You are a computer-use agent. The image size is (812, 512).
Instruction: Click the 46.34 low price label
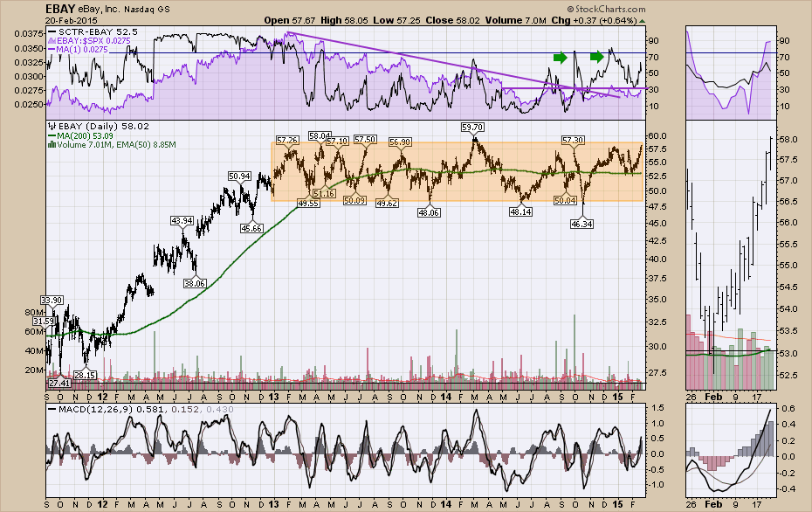(x=582, y=224)
